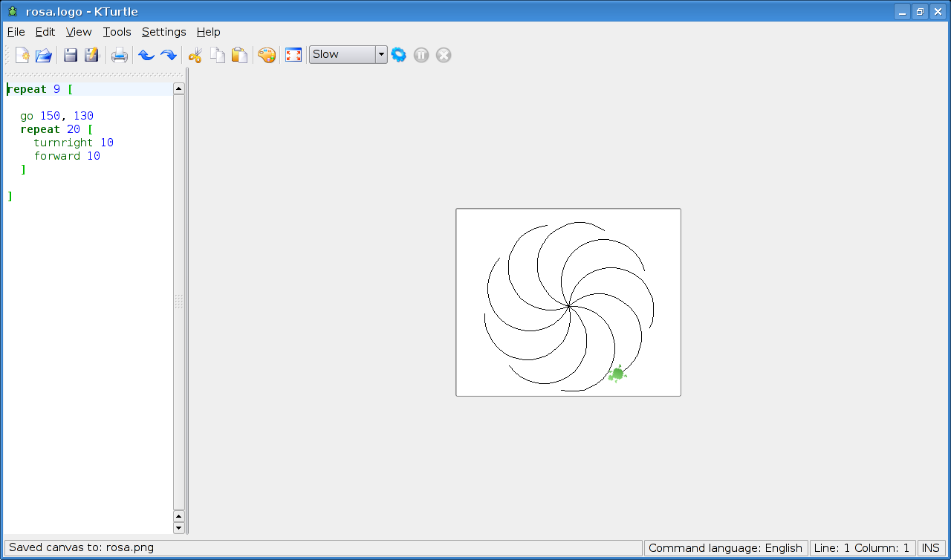Screen dimensions: 951x560
Task: Save the rosa.logo file
Action: pyautogui.click(x=69, y=54)
